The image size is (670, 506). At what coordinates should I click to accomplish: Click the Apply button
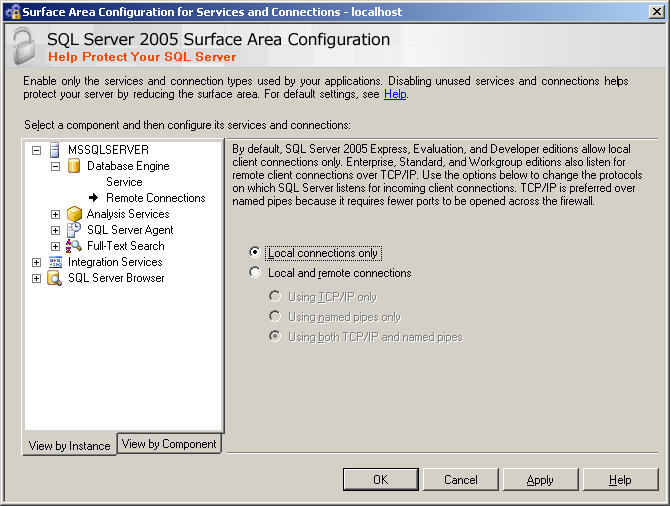[x=540, y=480]
